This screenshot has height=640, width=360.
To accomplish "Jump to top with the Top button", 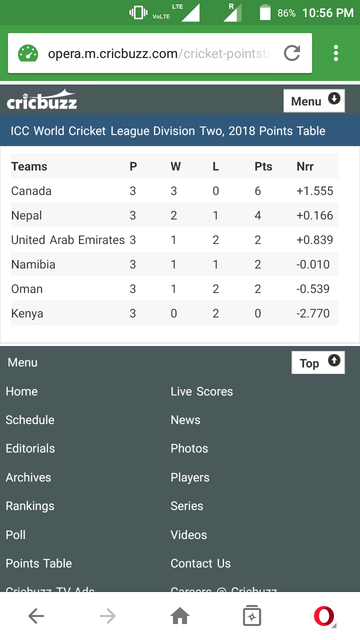I will (318, 362).
